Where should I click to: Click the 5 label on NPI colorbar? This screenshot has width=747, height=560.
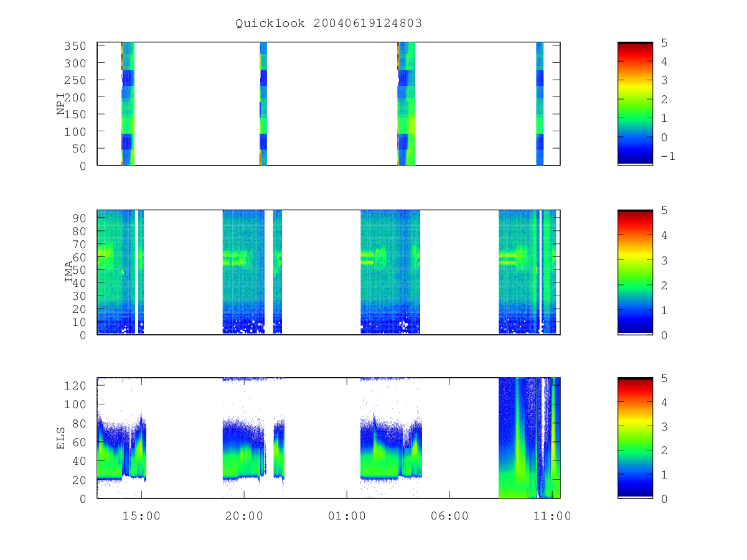tap(663, 43)
